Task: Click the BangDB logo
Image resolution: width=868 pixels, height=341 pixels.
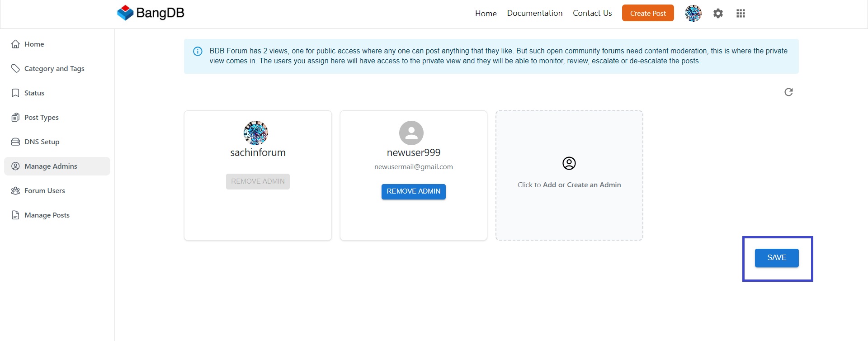Action: [x=151, y=13]
